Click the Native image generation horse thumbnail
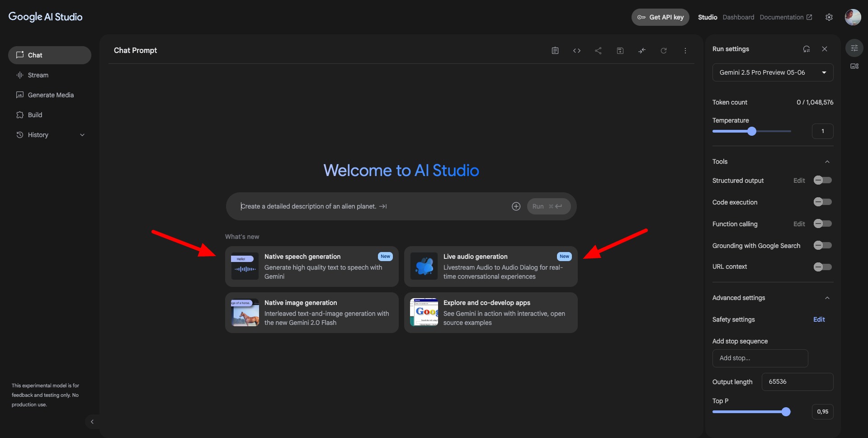This screenshot has height=438, width=868. coord(245,312)
